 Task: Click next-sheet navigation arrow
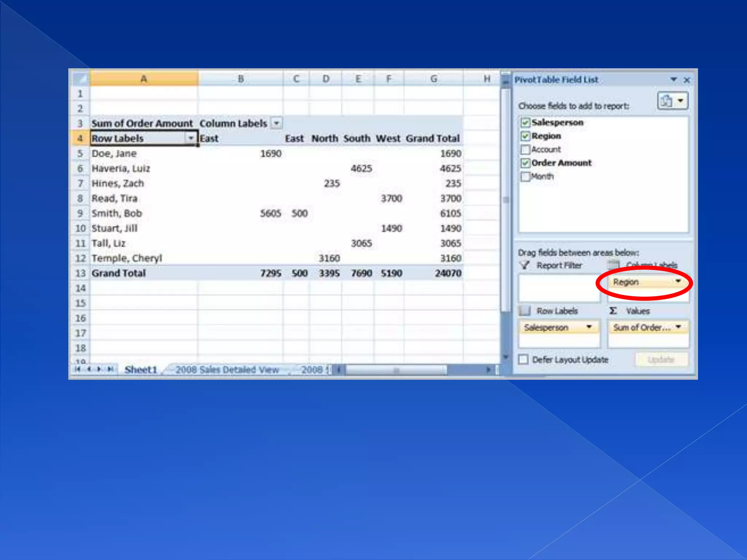99,369
